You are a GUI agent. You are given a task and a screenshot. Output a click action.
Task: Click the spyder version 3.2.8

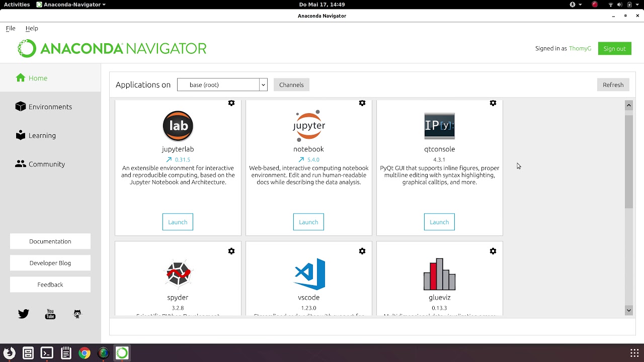[x=178, y=308]
